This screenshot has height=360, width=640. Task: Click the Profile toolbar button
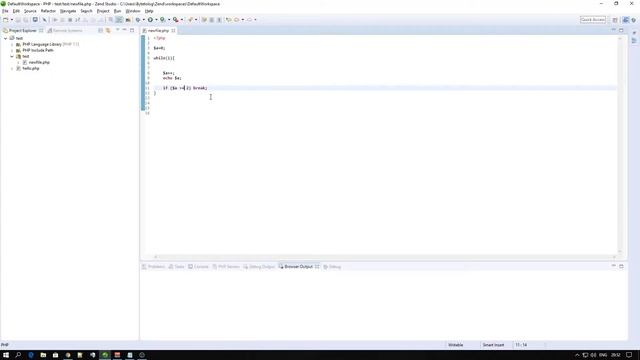tap(162, 20)
